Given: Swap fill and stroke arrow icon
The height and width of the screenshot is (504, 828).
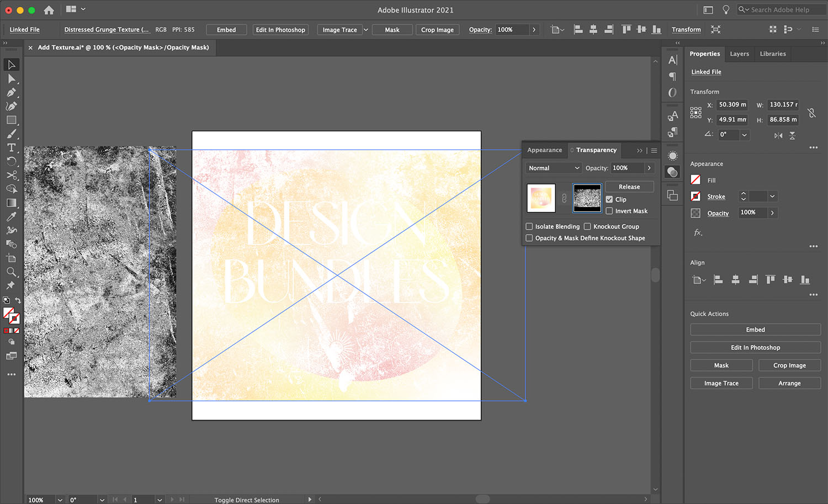Looking at the screenshot, I should pos(18,300).
